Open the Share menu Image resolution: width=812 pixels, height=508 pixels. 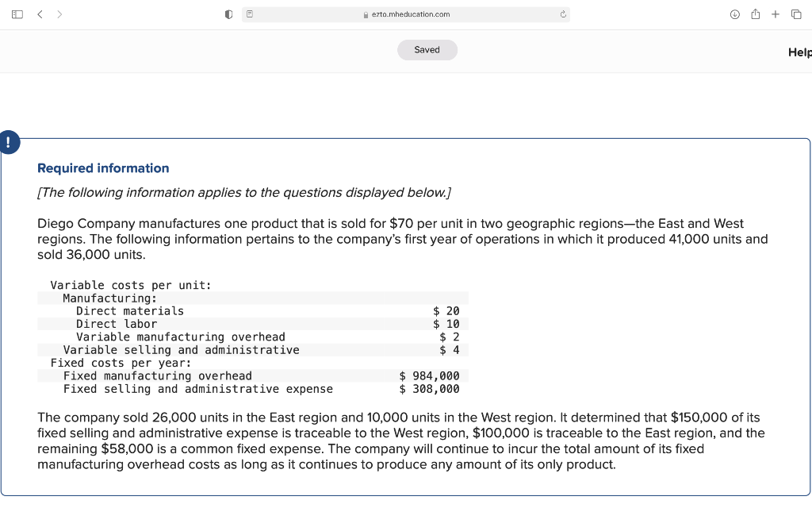click(x=755, y=13)
